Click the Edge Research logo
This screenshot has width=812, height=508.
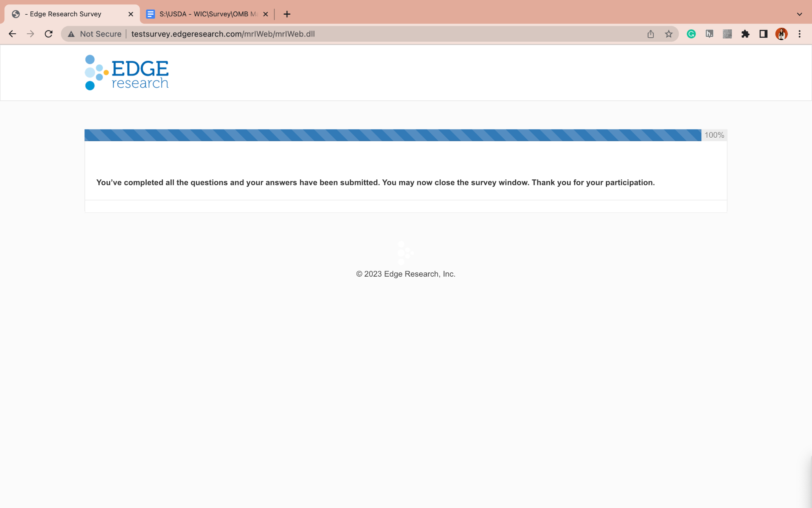(x=127, y=73)
